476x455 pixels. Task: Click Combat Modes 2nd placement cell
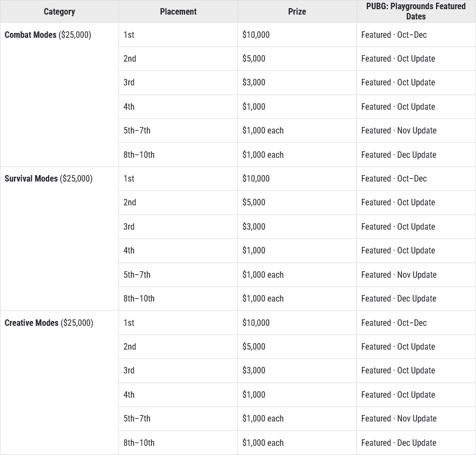point(178,58)
